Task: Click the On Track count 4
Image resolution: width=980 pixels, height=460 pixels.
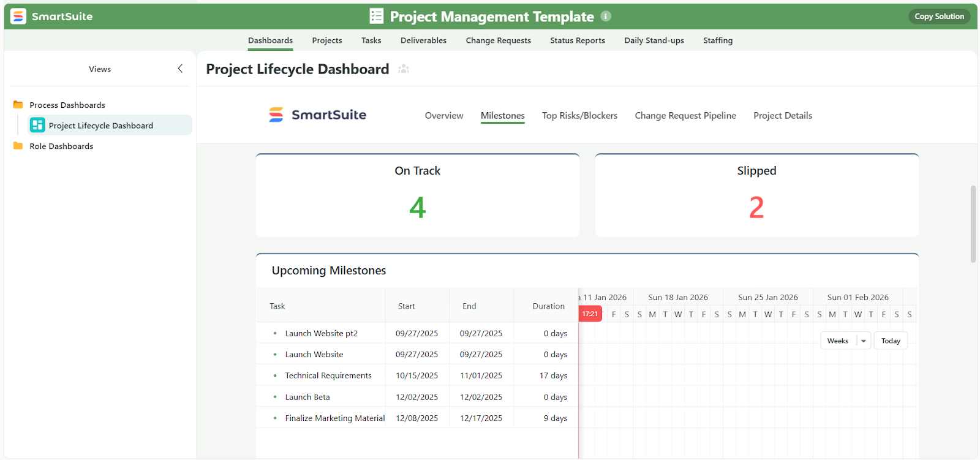Action: [418, 208]
